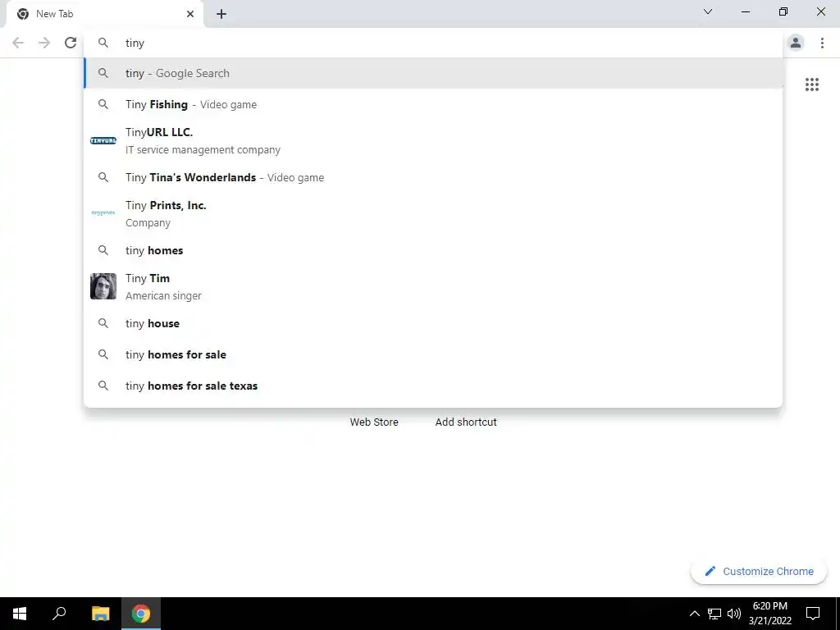Choose TinyURL LLC. suggestion
The height and width of the screenshot is (630, 840).
(x=434, y=141)
